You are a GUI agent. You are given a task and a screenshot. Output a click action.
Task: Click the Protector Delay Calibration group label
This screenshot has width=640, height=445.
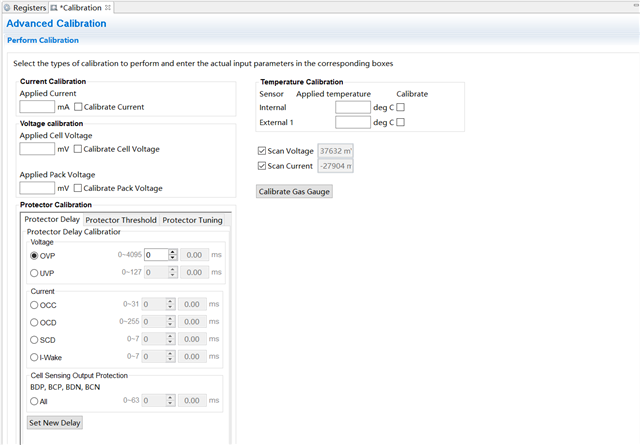click(x=73, y=232)
